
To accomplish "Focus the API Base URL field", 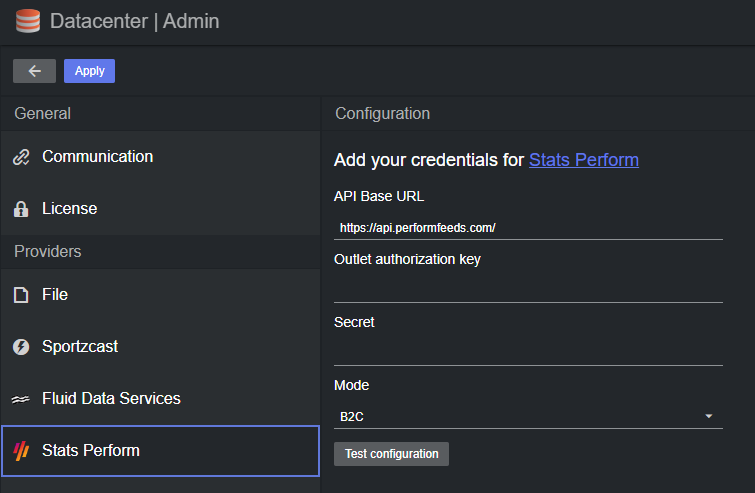I will [x=528, y=228].
